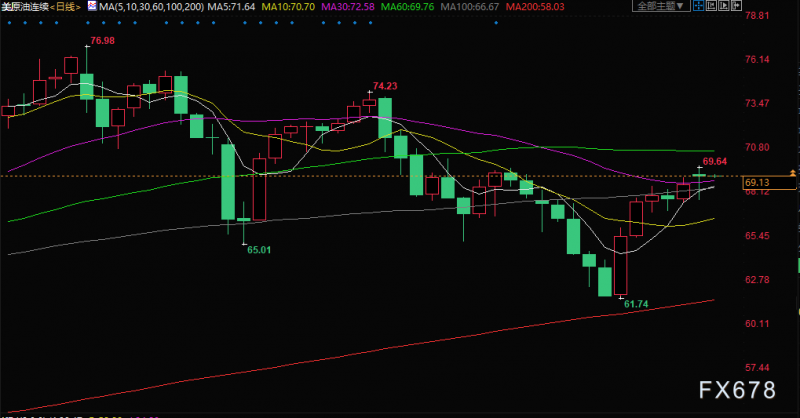Click the 65.01 low price label
The width and height of the screenshot is (800, 418).
pos(259,250)
